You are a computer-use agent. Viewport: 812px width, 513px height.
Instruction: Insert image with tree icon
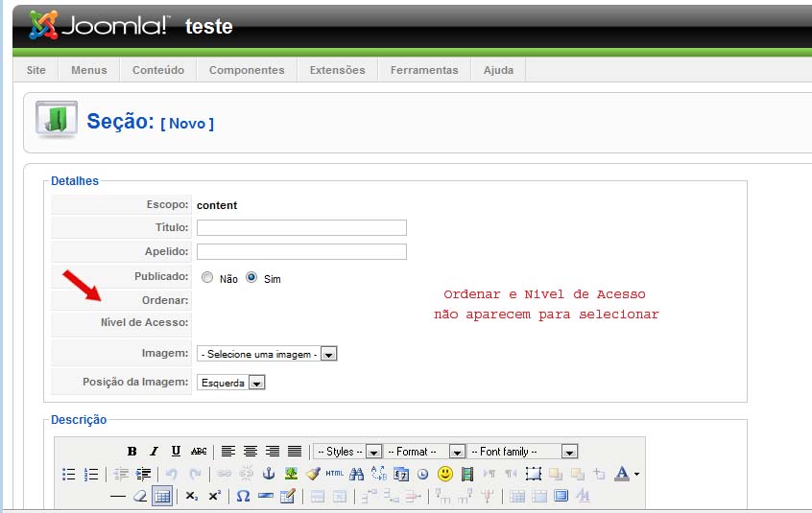[x=291, y=473]
